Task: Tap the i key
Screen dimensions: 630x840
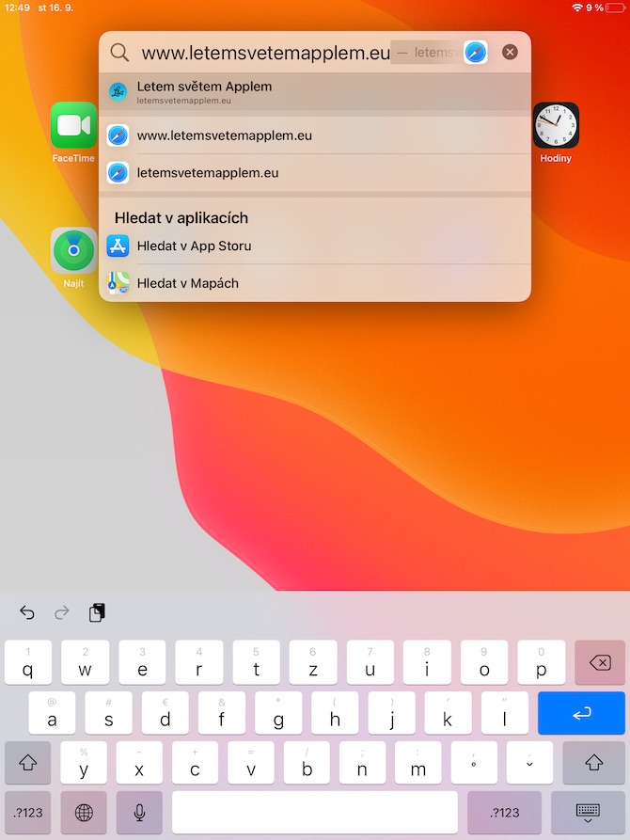Action: 427,662
